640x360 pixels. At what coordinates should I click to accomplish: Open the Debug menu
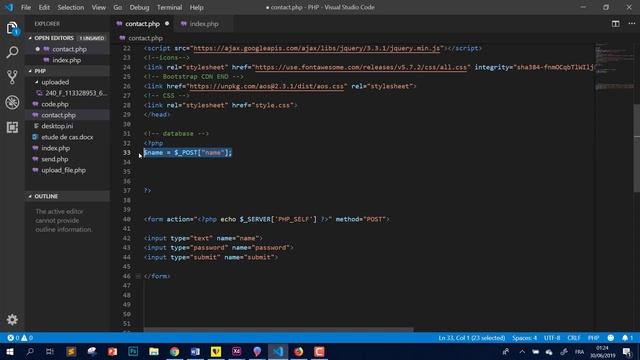[139, 7]
